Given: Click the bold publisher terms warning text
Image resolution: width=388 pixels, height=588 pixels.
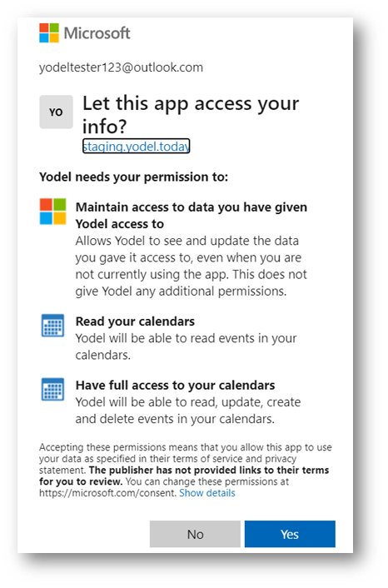Looking at the screenshot, I should coord(184,476).
